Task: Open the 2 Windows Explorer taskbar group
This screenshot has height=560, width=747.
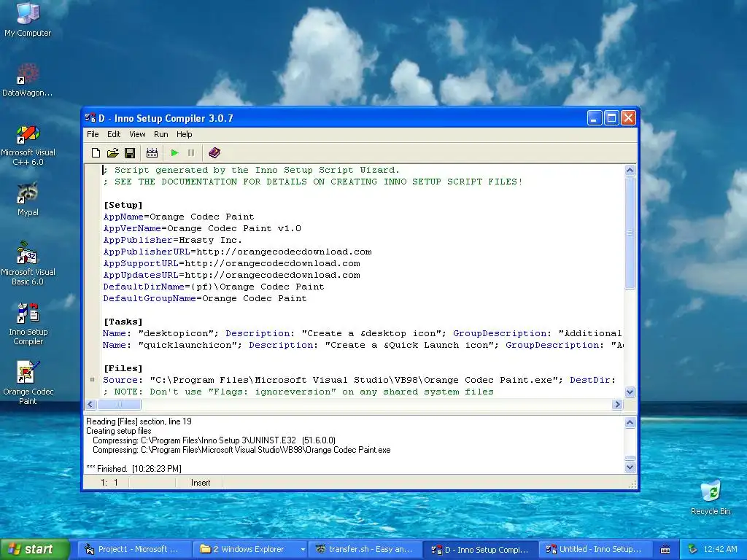Action: pyautogui.click(x=251, y=550)
